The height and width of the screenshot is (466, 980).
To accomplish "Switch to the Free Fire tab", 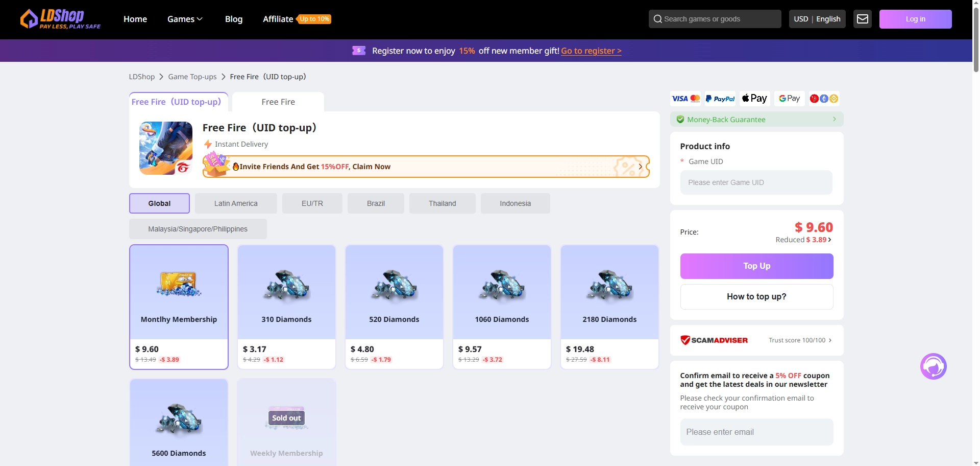I will coord(278,102).
